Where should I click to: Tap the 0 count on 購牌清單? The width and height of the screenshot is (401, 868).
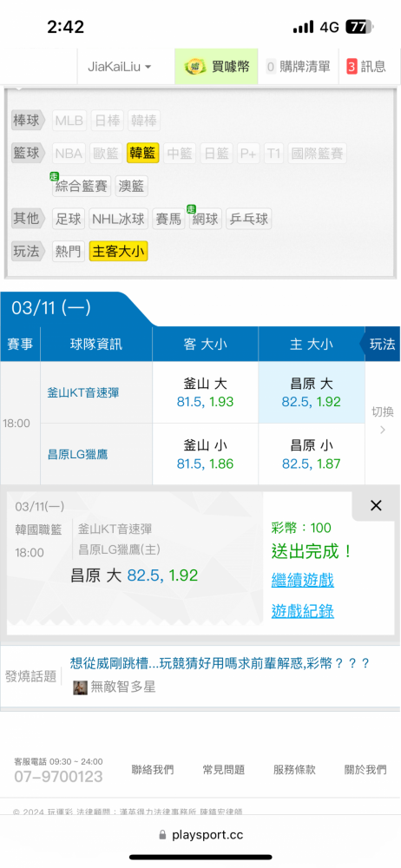coord(271,67)
